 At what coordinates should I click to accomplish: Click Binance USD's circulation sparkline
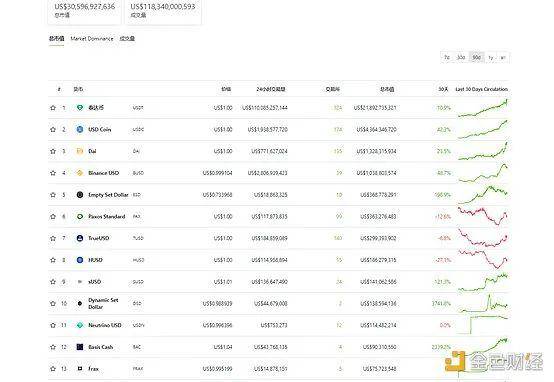click(x=483, y=172)
